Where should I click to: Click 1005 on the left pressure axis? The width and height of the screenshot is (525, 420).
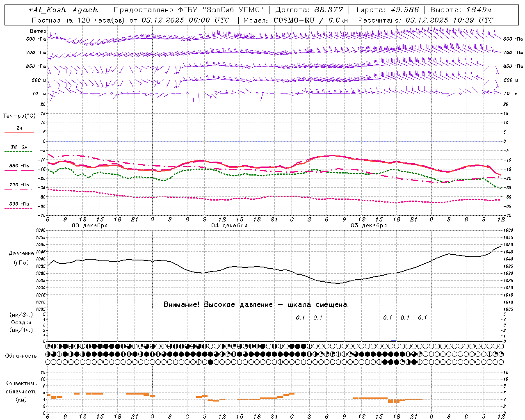[x=40, y=309]
